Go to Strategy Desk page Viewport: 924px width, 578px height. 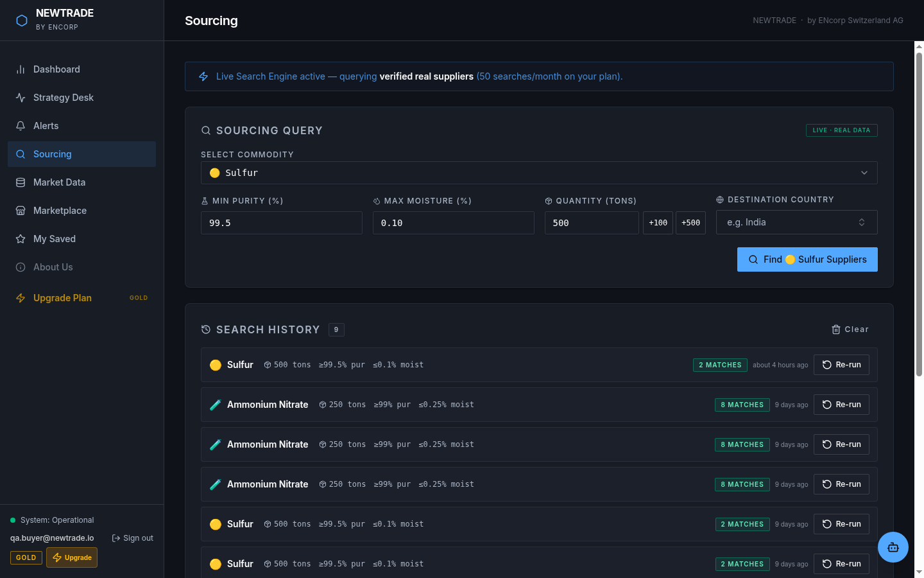point(81,98)
